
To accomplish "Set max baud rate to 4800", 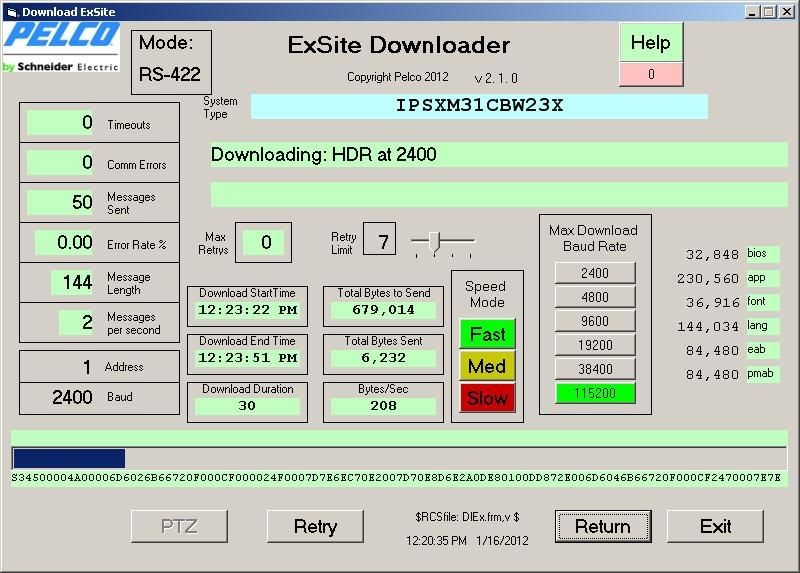I will (x=595, y=297).
